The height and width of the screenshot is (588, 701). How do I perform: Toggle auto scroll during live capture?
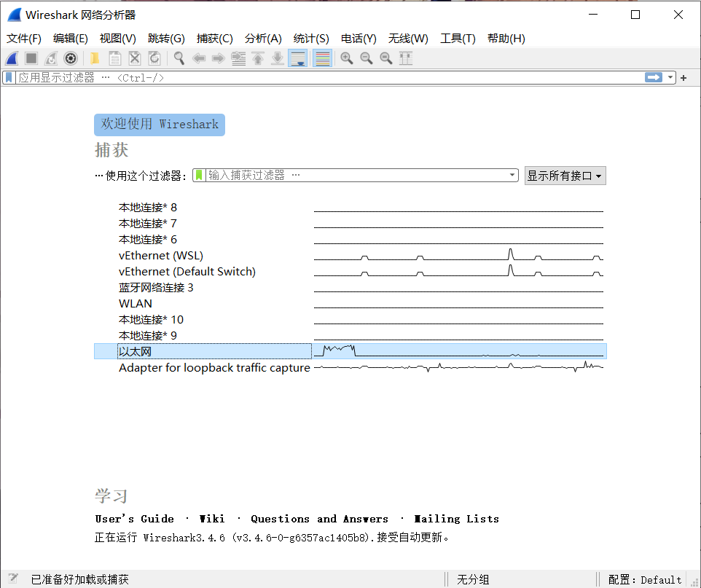[298, 58]
